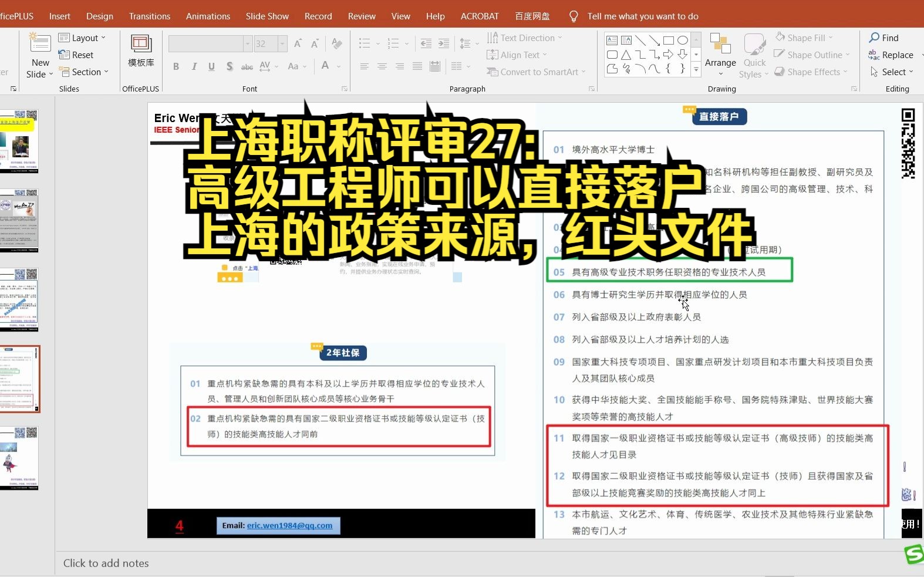Click Convert to SmartArt
This screenshot has height=577, width=924.
pyautogui.click(x=536, y=72)
